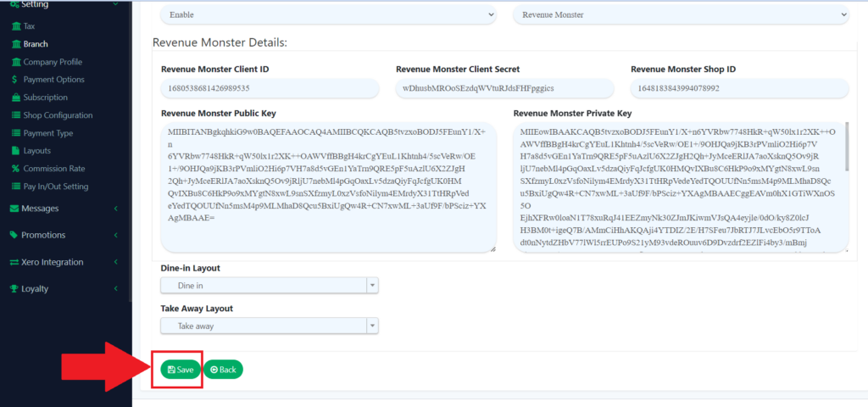The height and width of the screenshot is (407, 868).
Task: Click the Company Profile building icon
Action: (15, 62)
